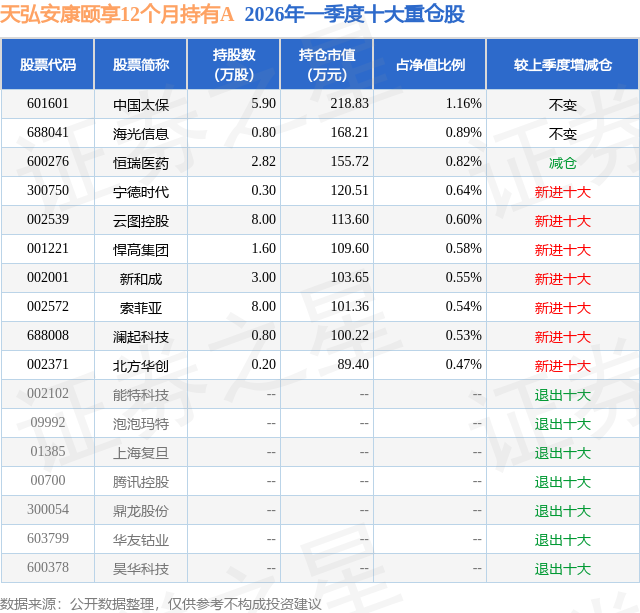
Task: Click stock code 300750
Action: point(48,191)
